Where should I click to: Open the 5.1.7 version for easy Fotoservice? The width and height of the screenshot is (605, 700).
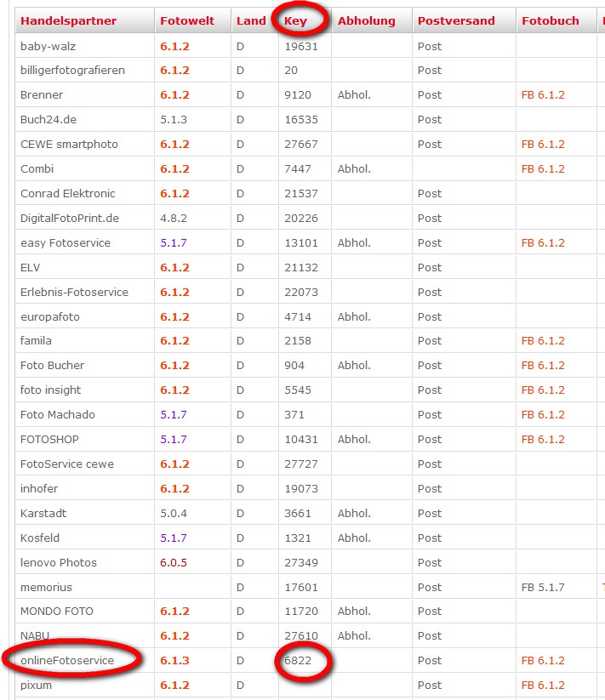[x=173, y=242]
